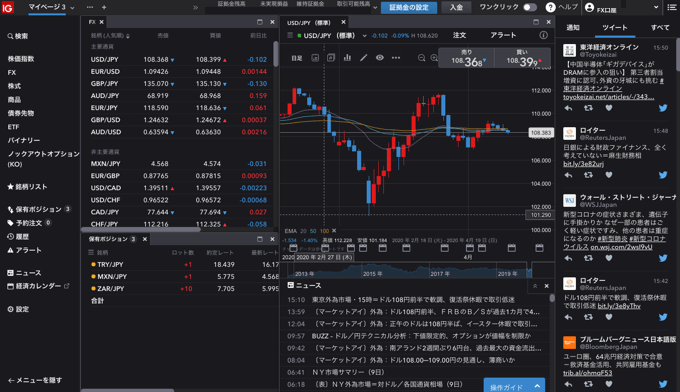Open 株価指数 in the sidebar
Viewport: 680px width, 392px height.
21,59
